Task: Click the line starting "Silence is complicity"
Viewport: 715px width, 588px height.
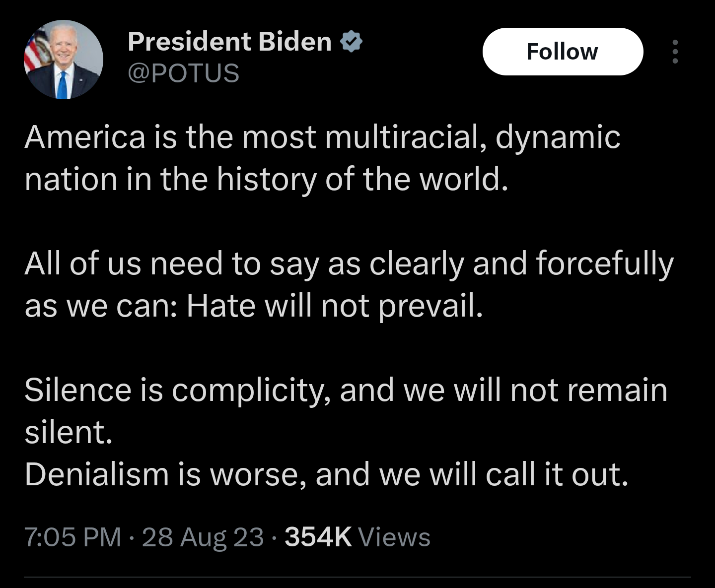Action: click(x=346, y=390)
